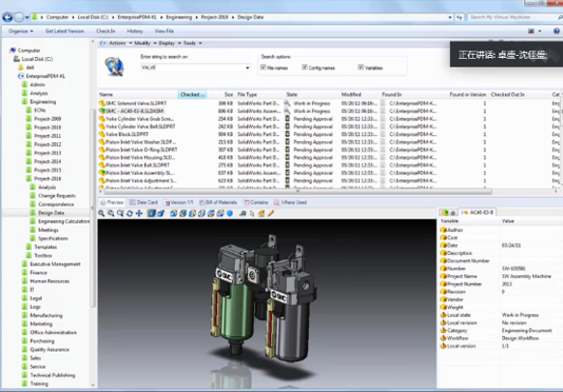Screen dimensions: 563x392
Task: Switch to the Data Card tab
Action: tap(143, 203)
